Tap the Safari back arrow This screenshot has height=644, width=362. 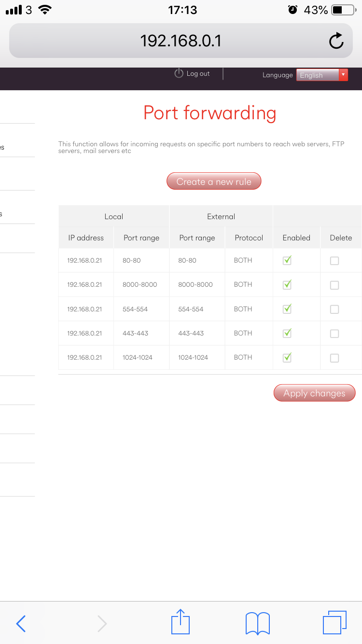21,623
